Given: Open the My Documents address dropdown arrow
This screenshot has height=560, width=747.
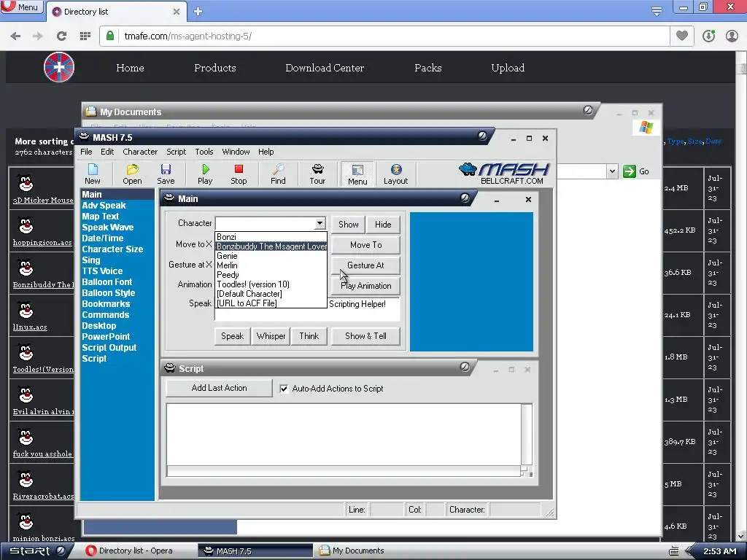Looking at the screenshot, I should (612, 171).
